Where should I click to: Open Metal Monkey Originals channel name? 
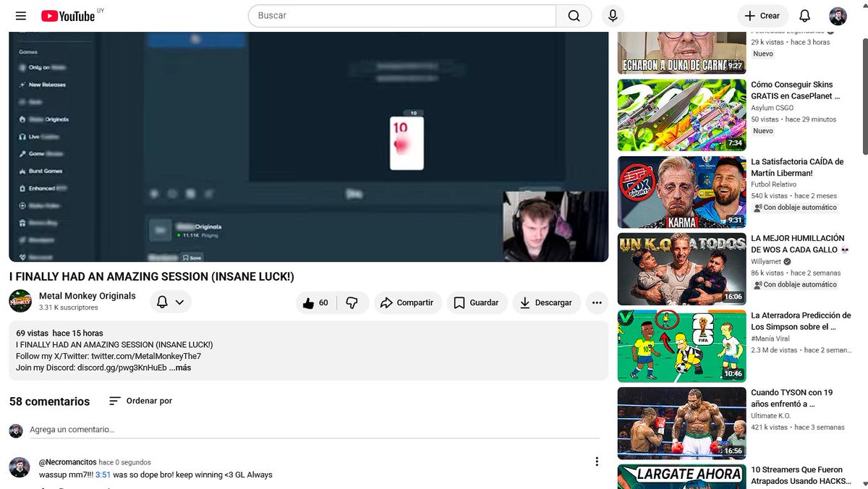pyautogui.click(x=88, y=296)
